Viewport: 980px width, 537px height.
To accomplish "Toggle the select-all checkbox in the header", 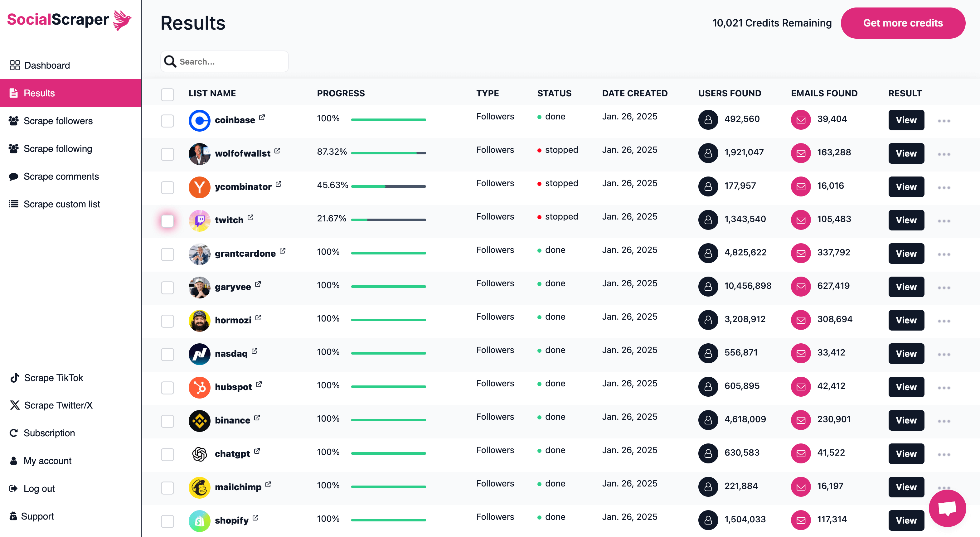I will (167, 94).
